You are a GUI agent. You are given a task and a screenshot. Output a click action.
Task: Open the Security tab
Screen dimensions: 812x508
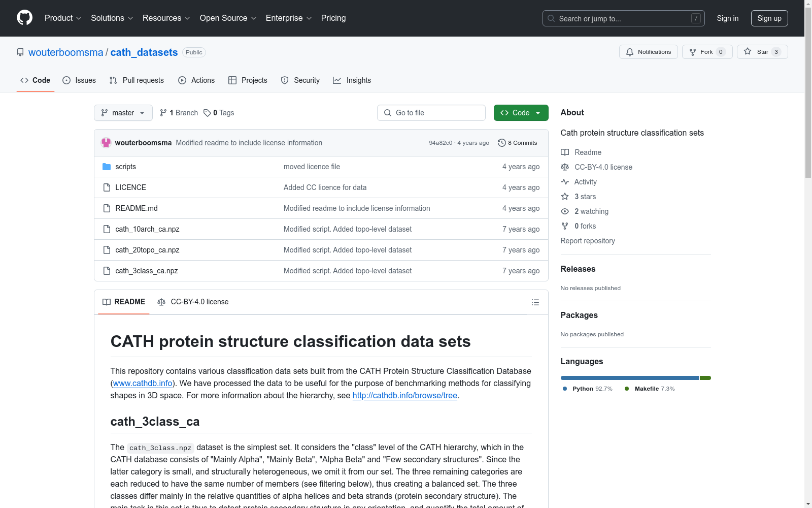coord(300,80)
